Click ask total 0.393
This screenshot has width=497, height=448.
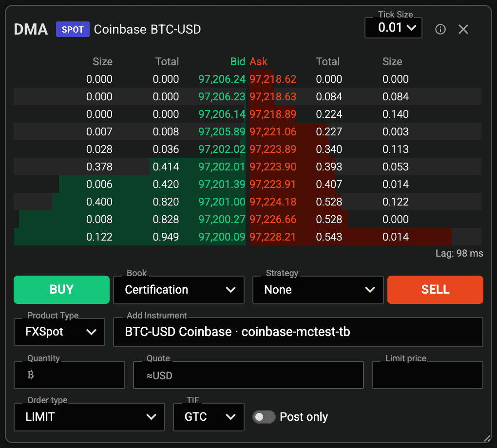tap(329, 167)
